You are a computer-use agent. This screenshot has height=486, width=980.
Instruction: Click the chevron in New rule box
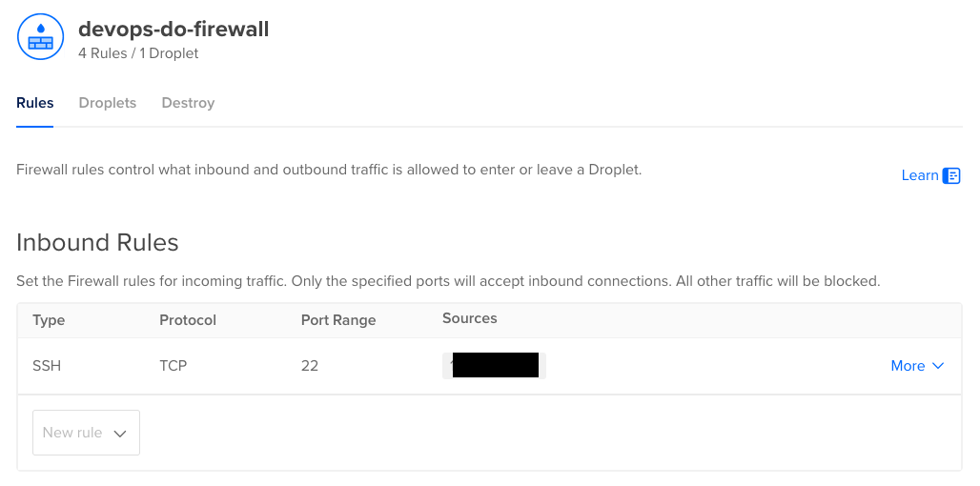(120, 433)
